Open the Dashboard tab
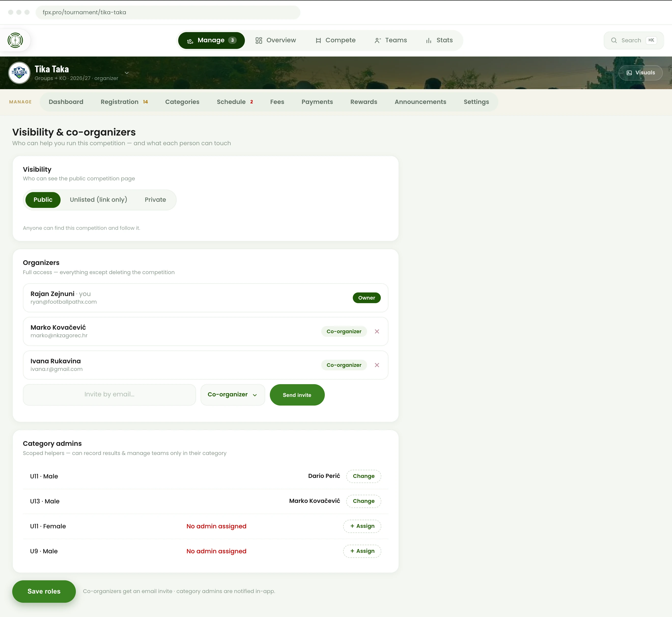Image resolution: width=672 pixels, height=617 pixels. (x=66, y=102)
